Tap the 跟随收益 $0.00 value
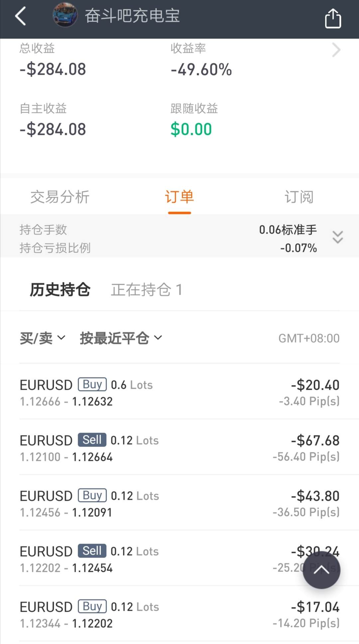 191,129
